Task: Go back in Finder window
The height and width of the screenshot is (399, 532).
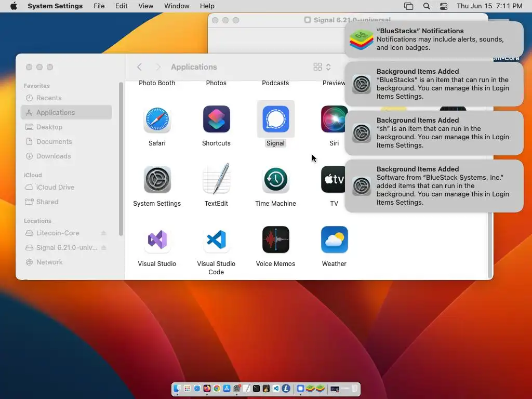Action: (139, 67)
